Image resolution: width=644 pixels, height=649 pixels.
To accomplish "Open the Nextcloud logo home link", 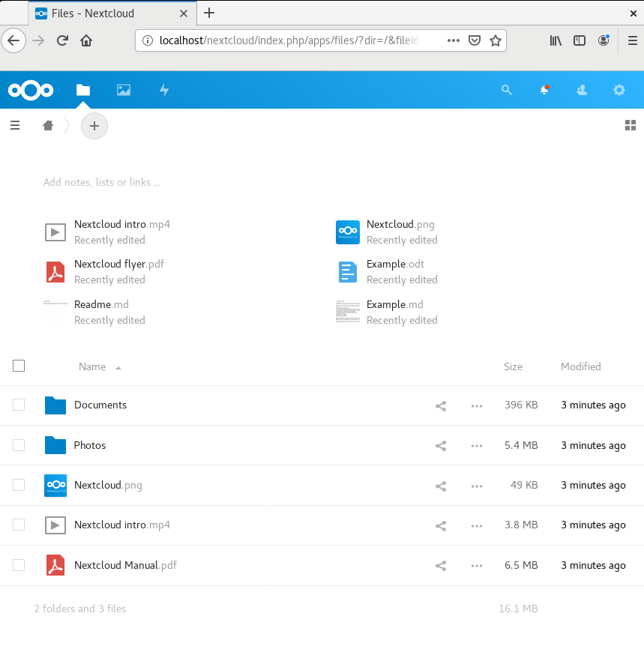I will [x=31, y=90].
